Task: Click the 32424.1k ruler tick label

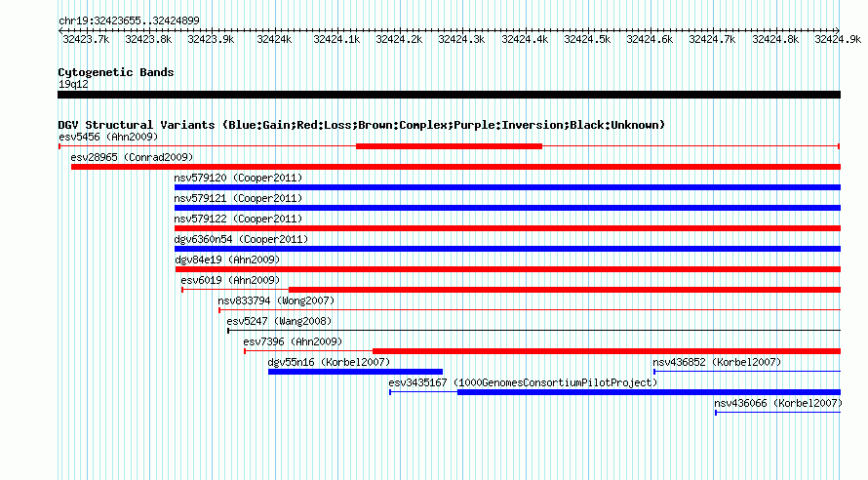Action: point(336,39)
